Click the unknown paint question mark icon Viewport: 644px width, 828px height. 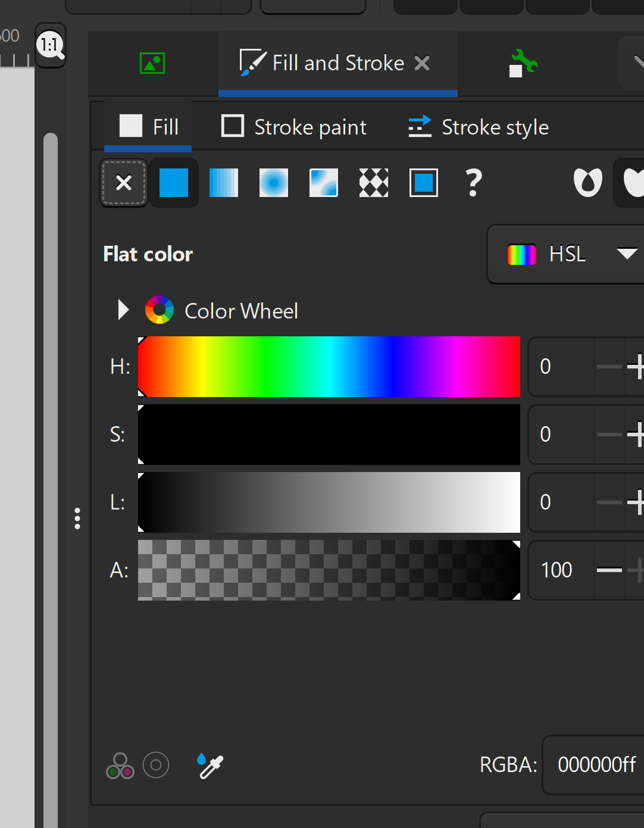click(473, 183)
